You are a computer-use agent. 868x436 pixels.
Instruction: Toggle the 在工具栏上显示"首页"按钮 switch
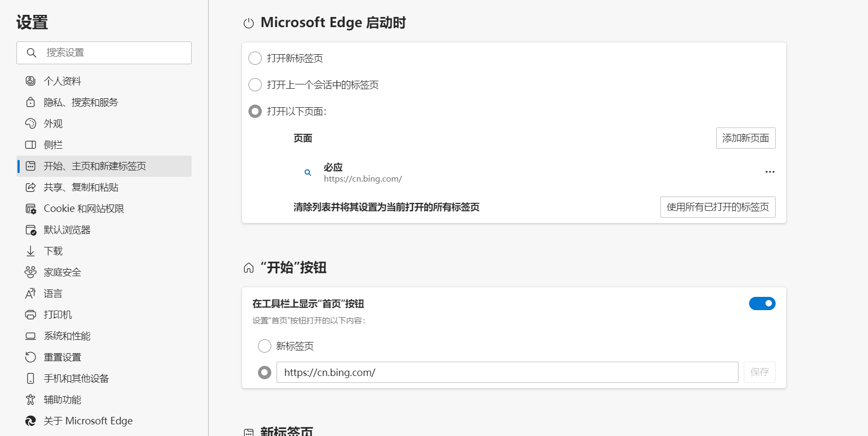[762, 303]
